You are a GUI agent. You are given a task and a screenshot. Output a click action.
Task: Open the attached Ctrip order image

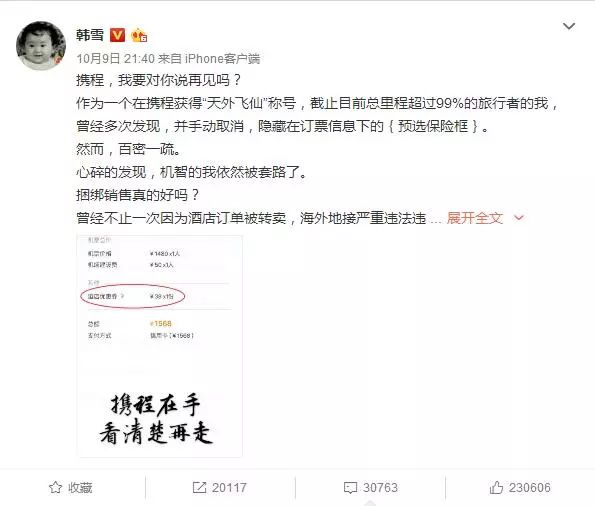[x=159, y=346]
